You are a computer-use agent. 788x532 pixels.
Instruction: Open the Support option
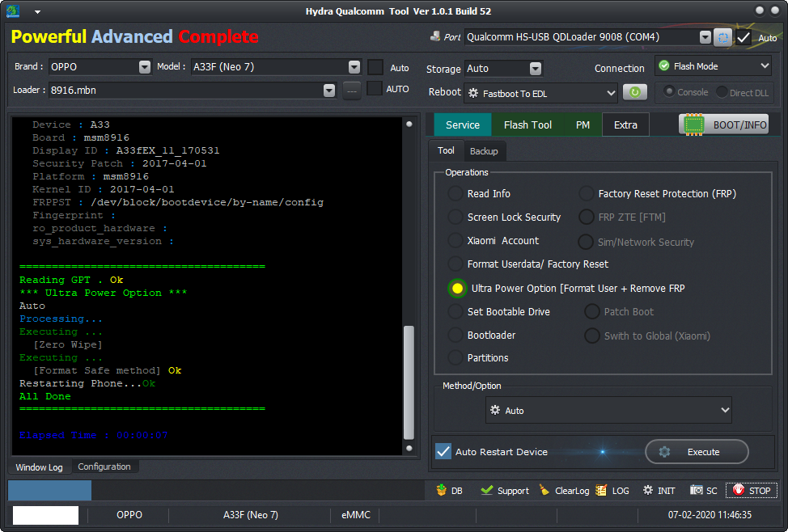pyautogui.click(x=505, y=490)
